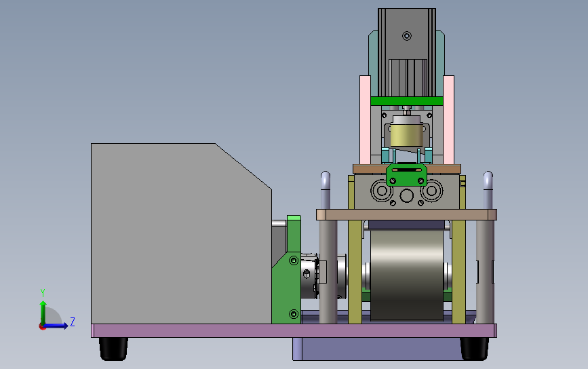This screenshot has height=369, width=588.
Task: Select the right round-topped guide post
Action: (x=488, y=190)
